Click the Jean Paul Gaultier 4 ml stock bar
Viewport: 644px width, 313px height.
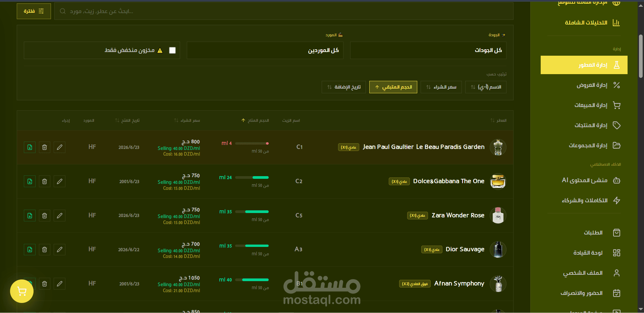[x=252, y=143]
